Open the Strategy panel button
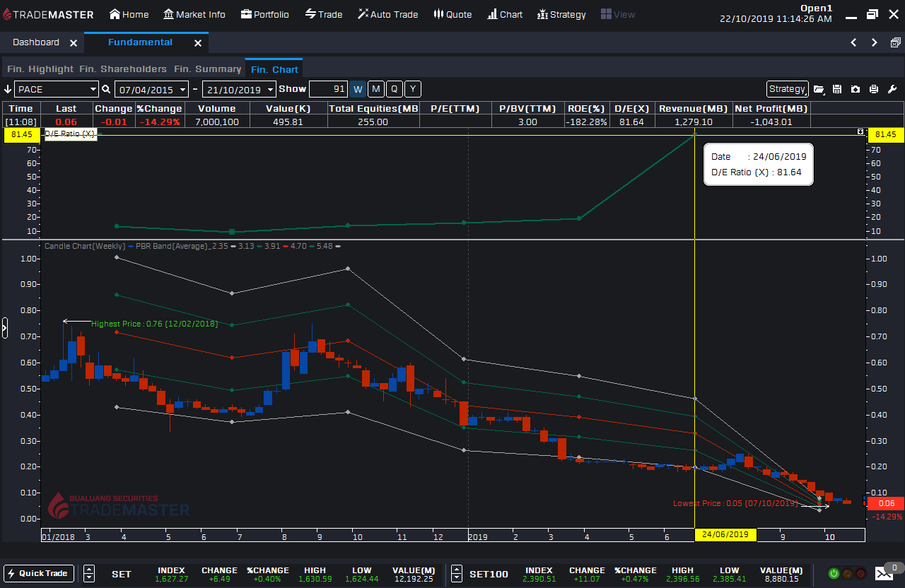Image resolution: width=905 pixels, height=588 pixels. [x=787, y=88]
